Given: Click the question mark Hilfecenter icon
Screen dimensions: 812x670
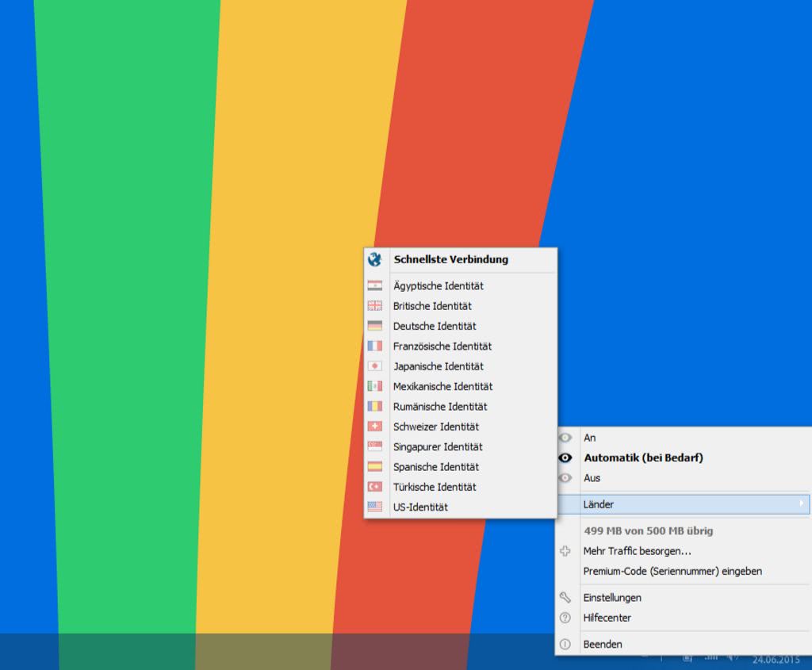Looking at the screenshot, I should [x=565, y=618].
